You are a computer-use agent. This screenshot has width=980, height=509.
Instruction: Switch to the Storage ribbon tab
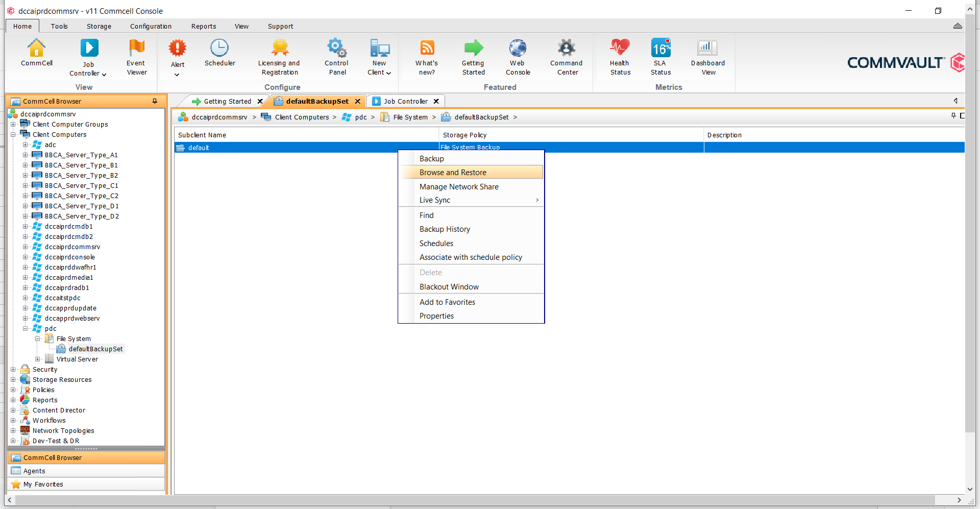tap(99, 26)
